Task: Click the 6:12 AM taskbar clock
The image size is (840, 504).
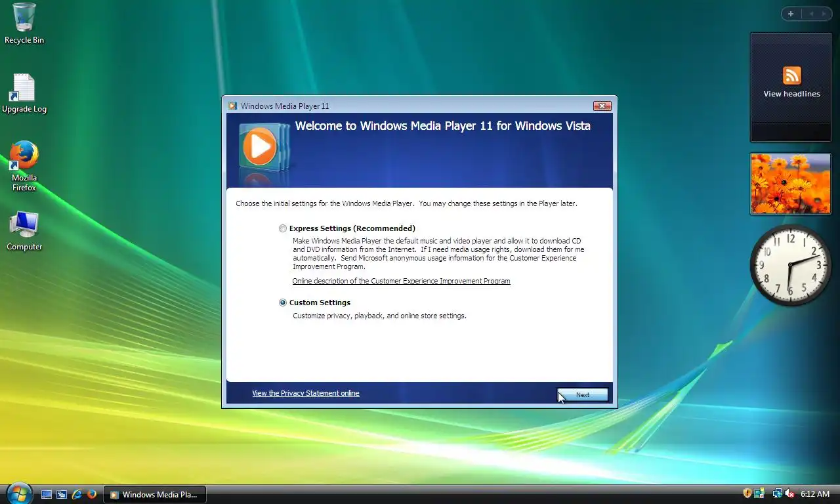Action: (815, 493)
